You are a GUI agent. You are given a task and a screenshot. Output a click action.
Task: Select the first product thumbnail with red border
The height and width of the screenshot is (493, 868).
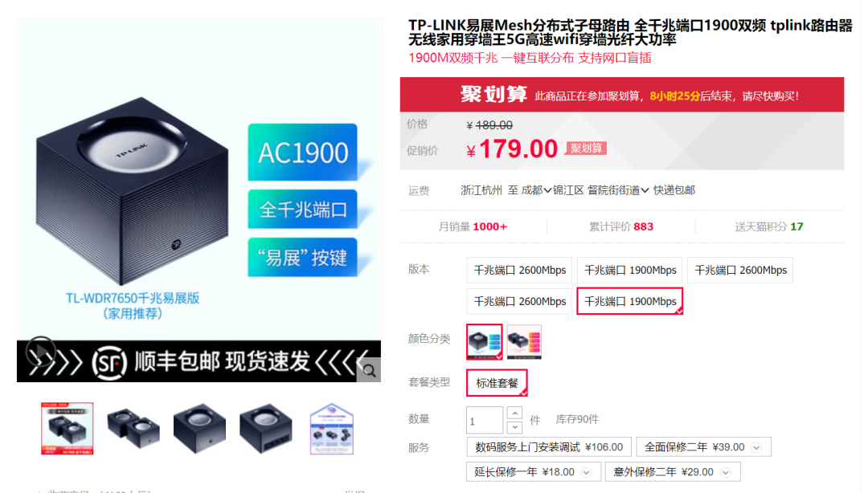(67, 429)
